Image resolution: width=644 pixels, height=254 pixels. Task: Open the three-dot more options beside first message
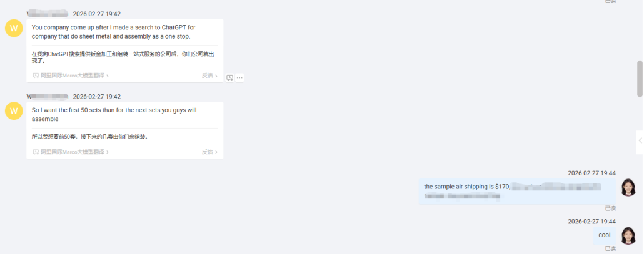tap(240, 77)
